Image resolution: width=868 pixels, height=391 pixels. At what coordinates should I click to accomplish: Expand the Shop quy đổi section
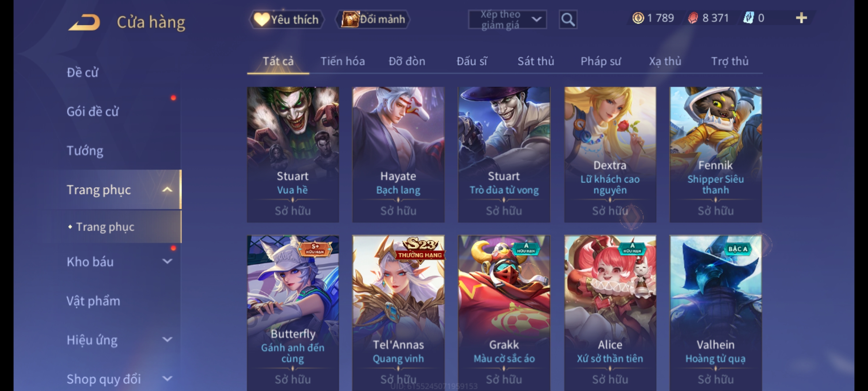coord(167,379)
